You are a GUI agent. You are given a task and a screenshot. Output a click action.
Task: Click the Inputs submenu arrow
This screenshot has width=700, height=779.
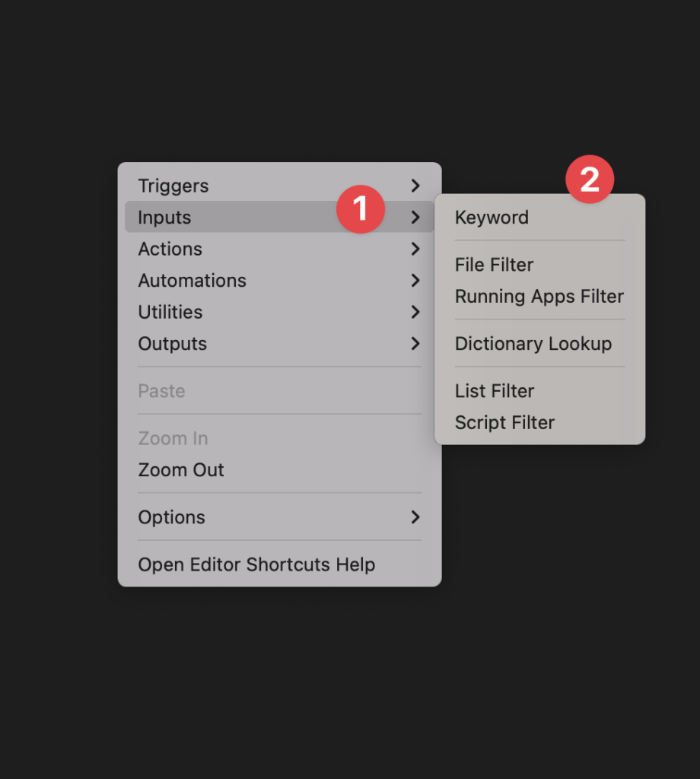[x=415, y=217]
